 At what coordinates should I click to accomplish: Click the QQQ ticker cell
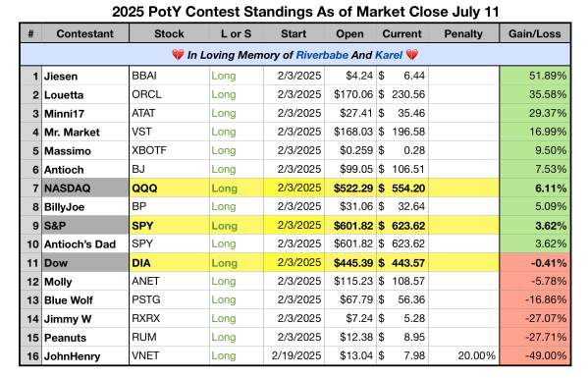point(169,188)
